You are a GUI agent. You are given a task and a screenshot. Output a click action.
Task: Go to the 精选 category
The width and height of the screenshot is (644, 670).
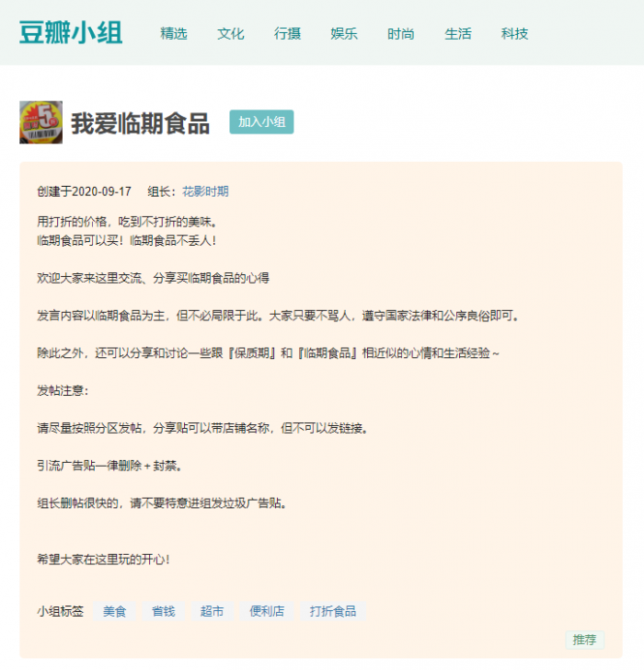pyautogui.click(x=174, y=33)
